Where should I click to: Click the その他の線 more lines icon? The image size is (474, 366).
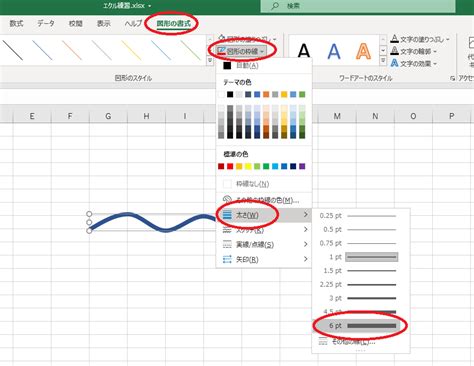click(323, 341)
